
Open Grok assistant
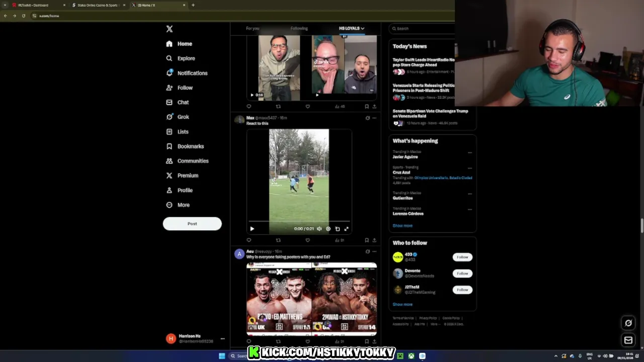coord(178,117)
